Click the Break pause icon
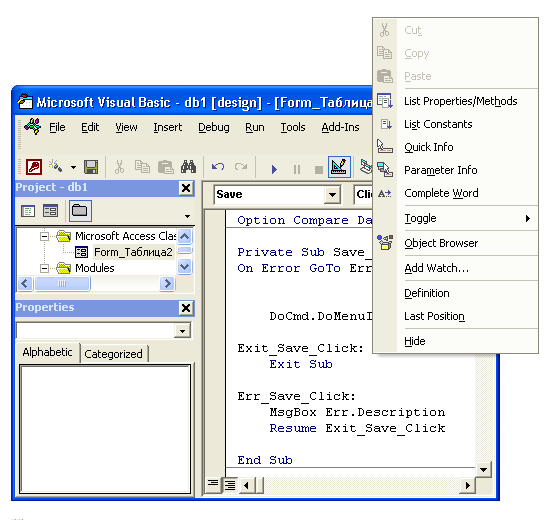 297,170
